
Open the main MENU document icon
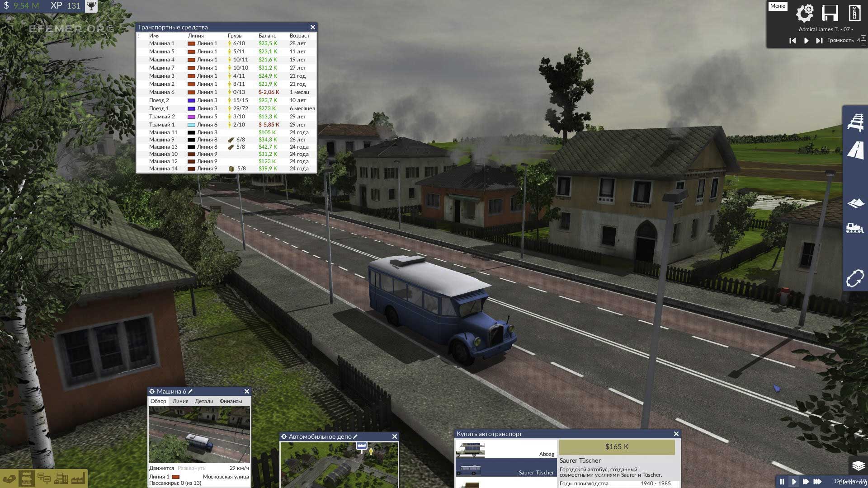pos(854,13)
